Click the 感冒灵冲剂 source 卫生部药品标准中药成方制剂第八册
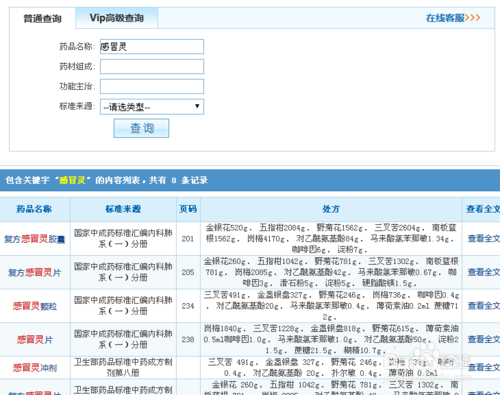The height and width of the screenshot is (395, 500). pyautogui.click(x=123, y=367)
